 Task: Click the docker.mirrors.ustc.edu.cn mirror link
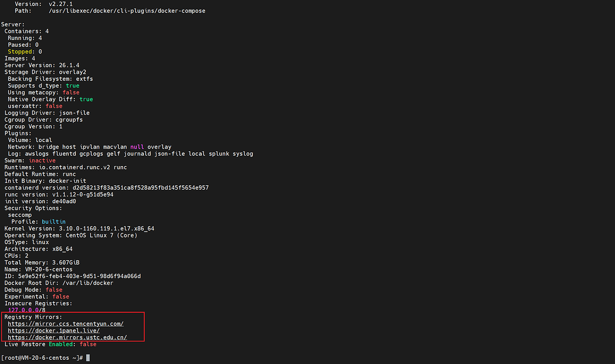(x=67, y=337)
